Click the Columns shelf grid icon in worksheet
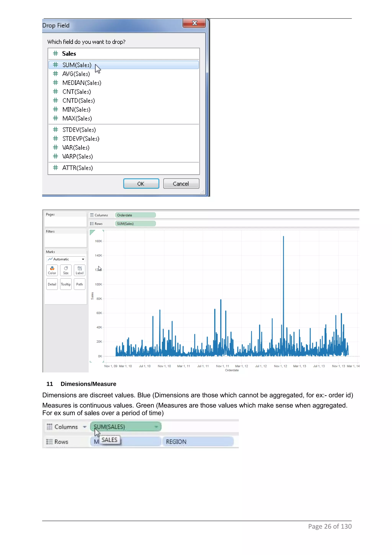This screenshot has height=555, width=392. coord(92,215)
